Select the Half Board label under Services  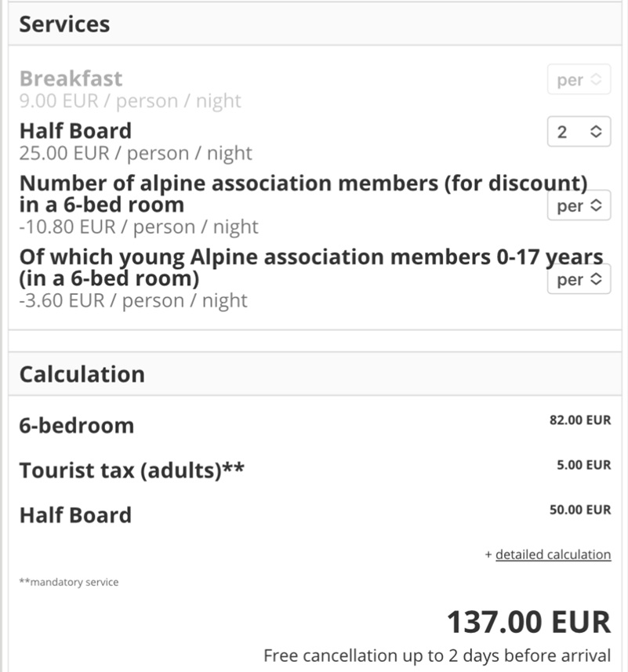(75, 131)
